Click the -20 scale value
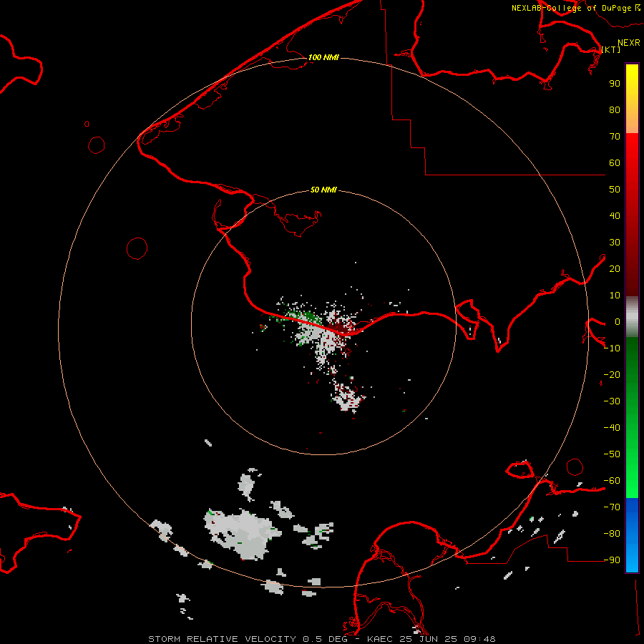 [x=612, y=374]
